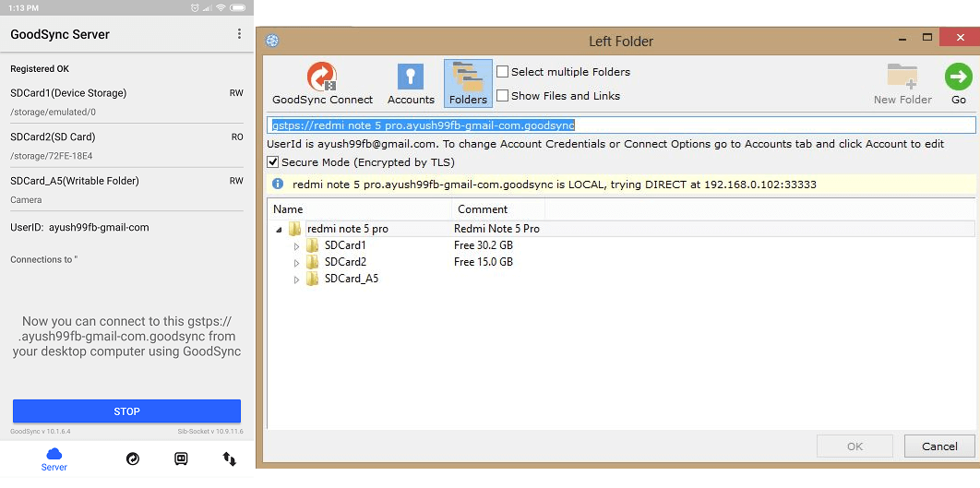980x488 pixels.
Task: Click the RO label for SDCard2
Action: [237, 137]
